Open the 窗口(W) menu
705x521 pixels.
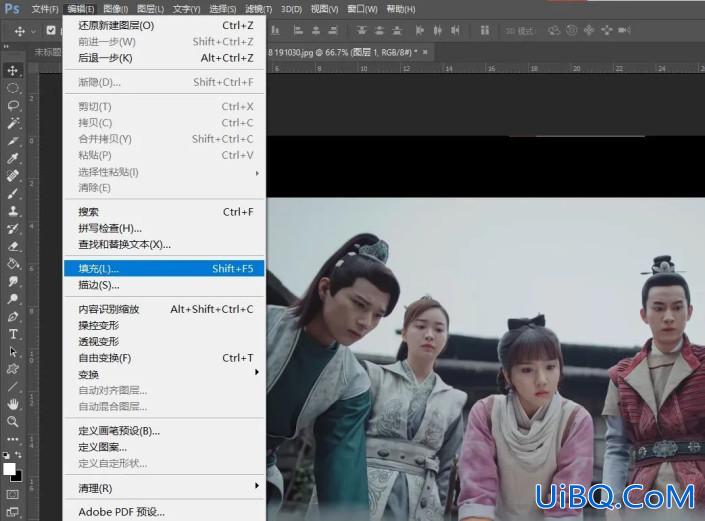(362, 9)
